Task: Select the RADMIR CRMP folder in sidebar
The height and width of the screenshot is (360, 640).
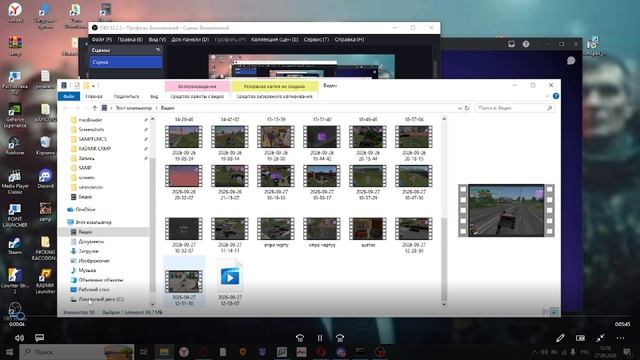Action: (x=94, y=149)
